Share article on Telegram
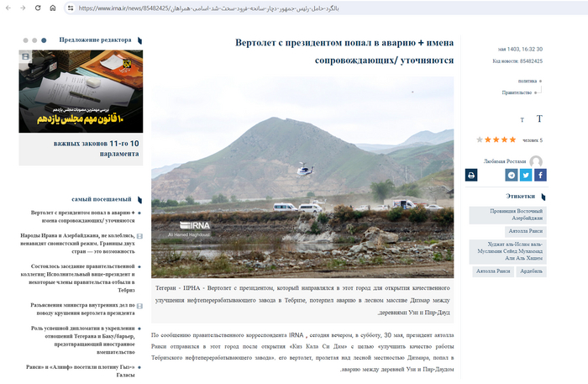 [x=511, y=175]
